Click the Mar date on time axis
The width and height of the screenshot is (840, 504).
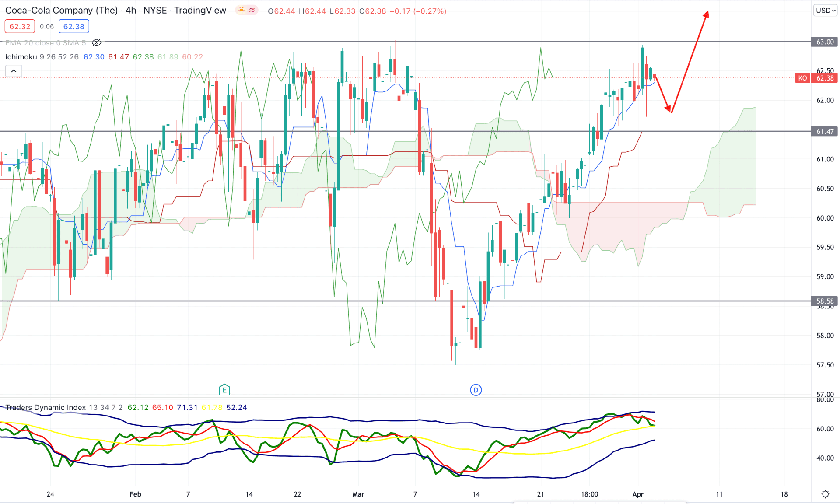pos(358,494)
